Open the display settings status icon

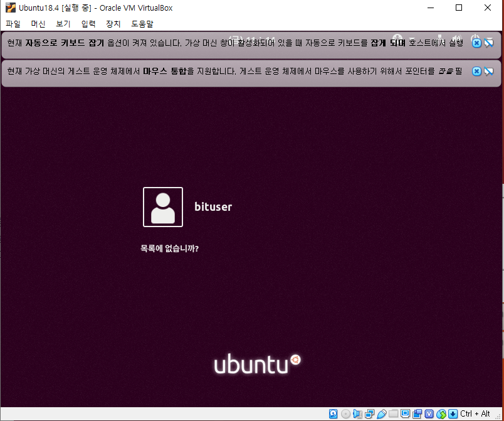[x=406, y=413]
